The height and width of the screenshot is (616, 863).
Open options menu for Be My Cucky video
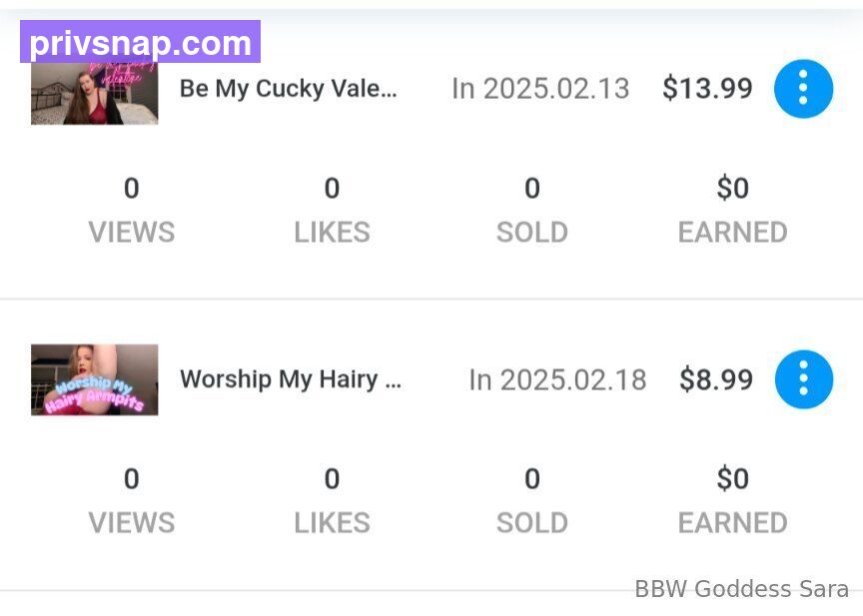click(803, 89)
